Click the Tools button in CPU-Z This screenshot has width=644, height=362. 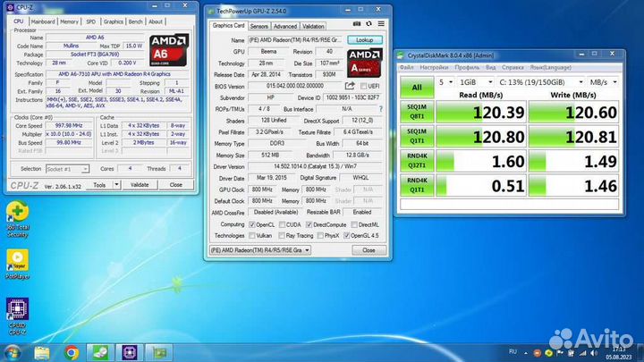click(100, 185)
